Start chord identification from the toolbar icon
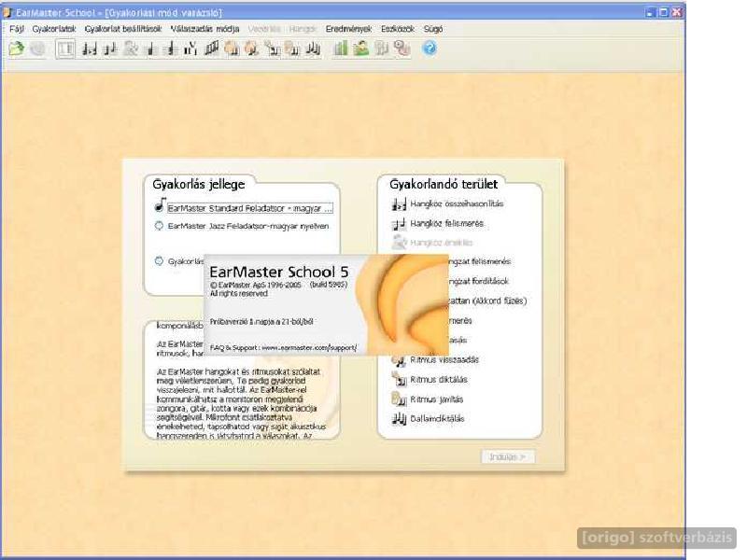The height and width of the screenshot is (560, 747). (x=151, y=49)
